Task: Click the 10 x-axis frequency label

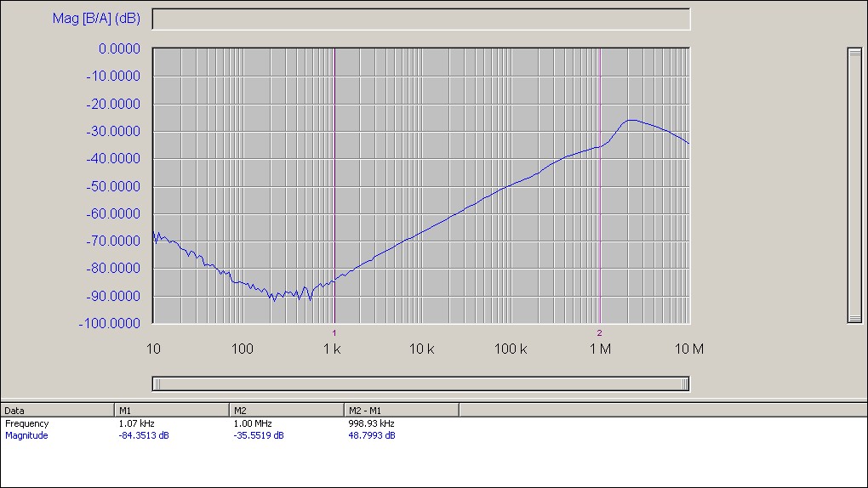Action: (x=153, y=349)
